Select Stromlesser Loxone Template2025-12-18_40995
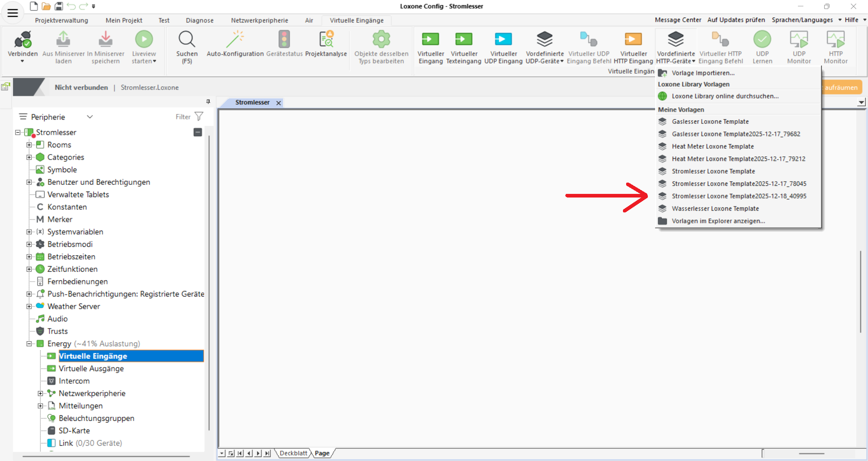Screen dimensions: 868x461 739,196
